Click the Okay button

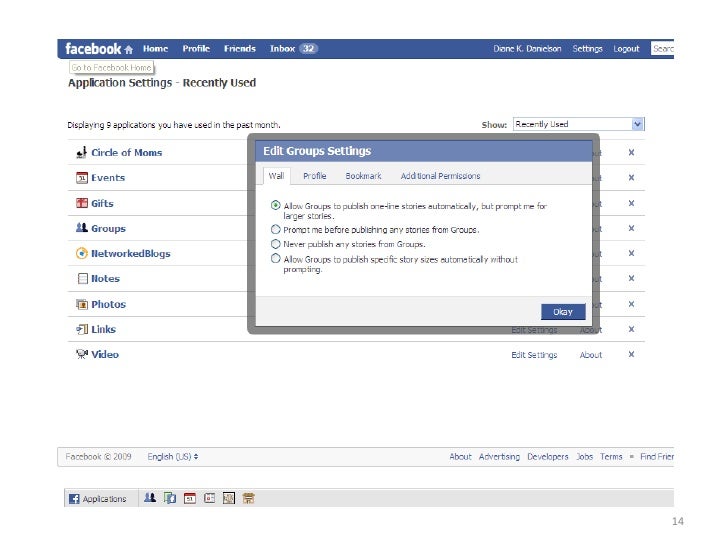pos(563,312)
